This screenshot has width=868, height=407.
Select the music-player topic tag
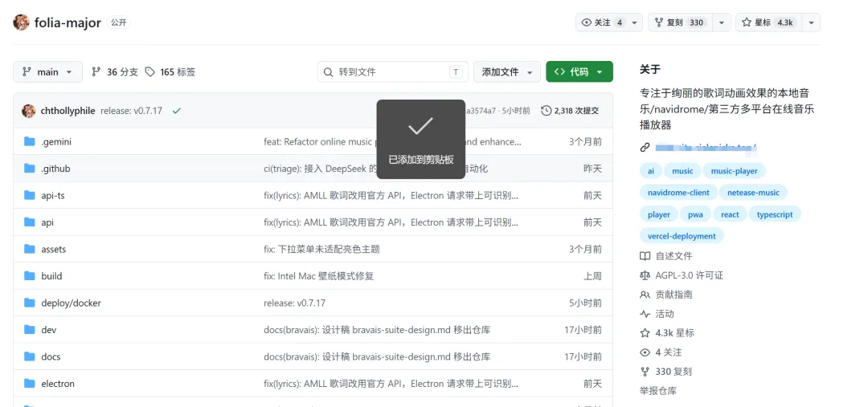coord(734,171)
